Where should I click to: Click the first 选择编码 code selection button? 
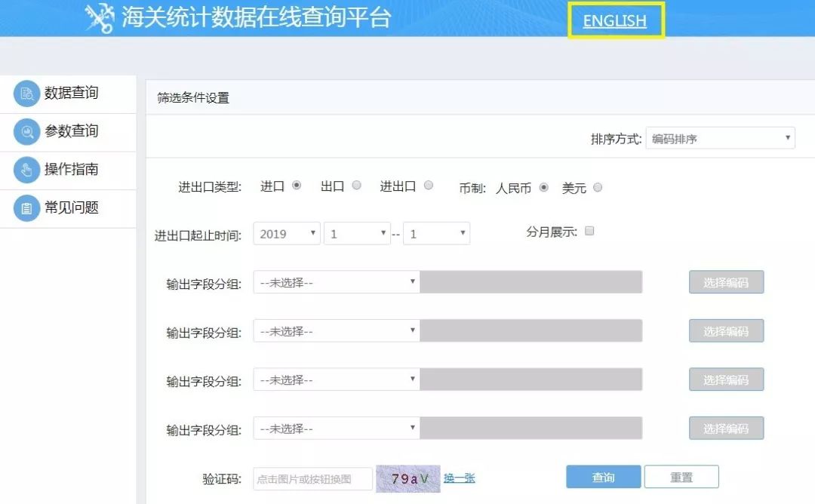726,281
